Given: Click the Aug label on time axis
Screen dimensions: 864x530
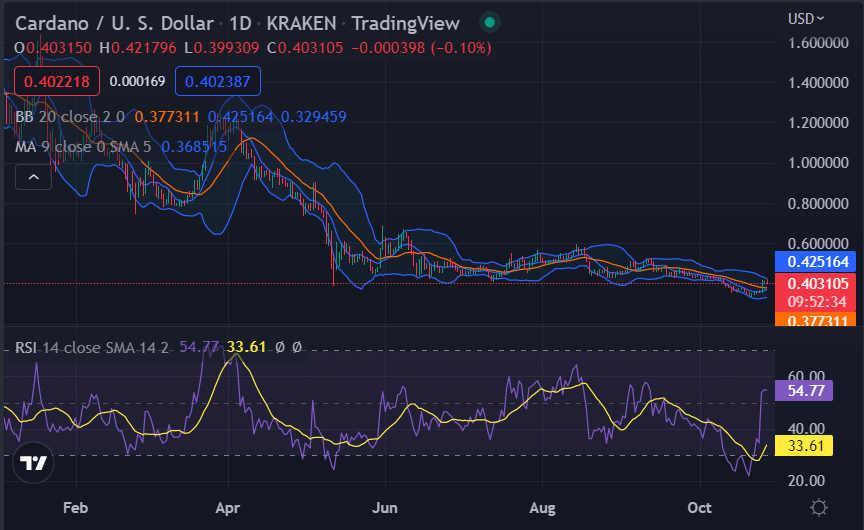Looking at the screenshot, I should click(542, 507).
